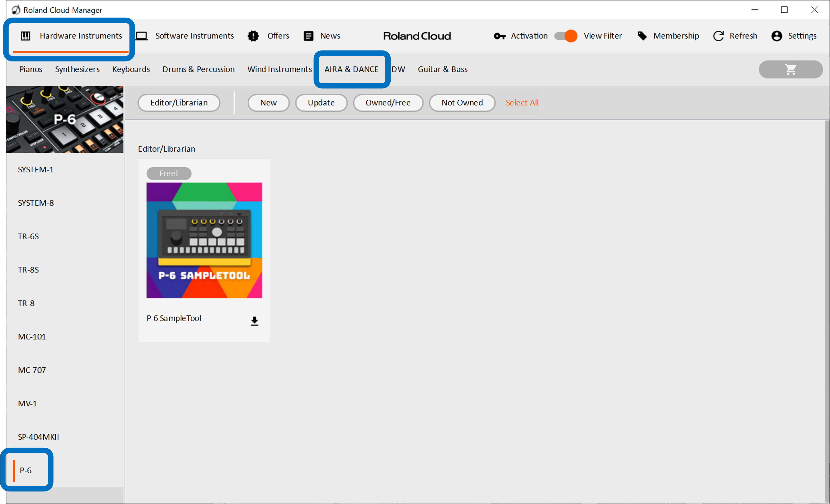Toggle the Editor/Librarian filter pill
Screen dimensions: 830x504
(x=179, y=103)
